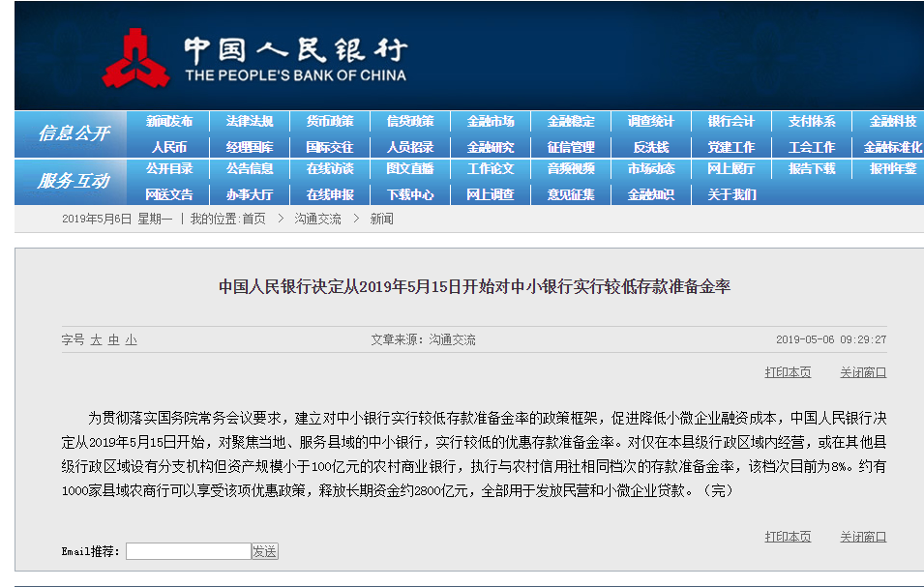924x587 pixels.
Task: Open 工作论文 link
Action: click(491, 168)
